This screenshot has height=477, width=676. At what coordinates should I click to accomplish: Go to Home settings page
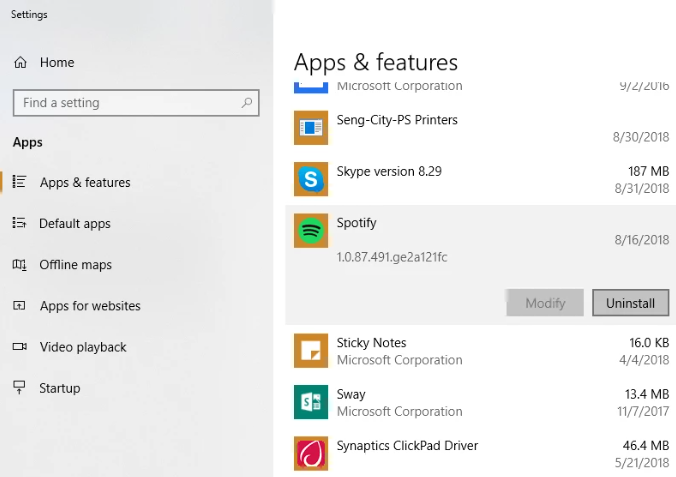pyautogui.click(x=57, y=63)
